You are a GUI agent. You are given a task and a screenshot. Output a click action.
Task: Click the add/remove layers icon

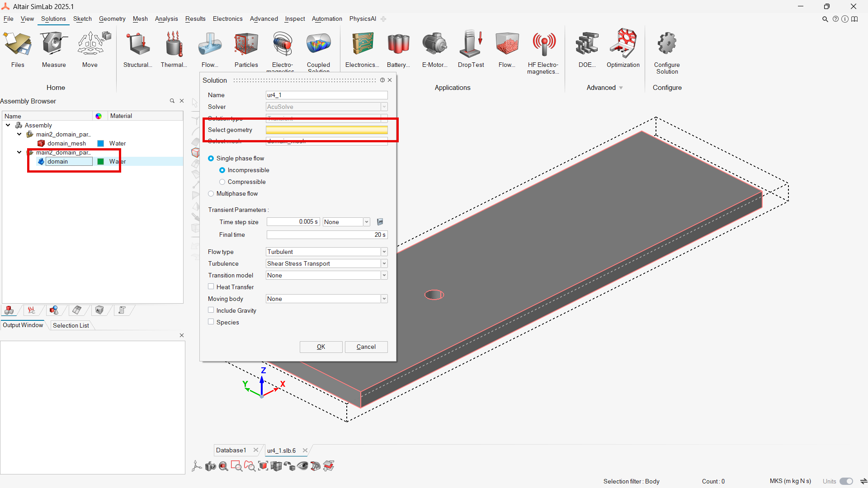pos(329,466)
